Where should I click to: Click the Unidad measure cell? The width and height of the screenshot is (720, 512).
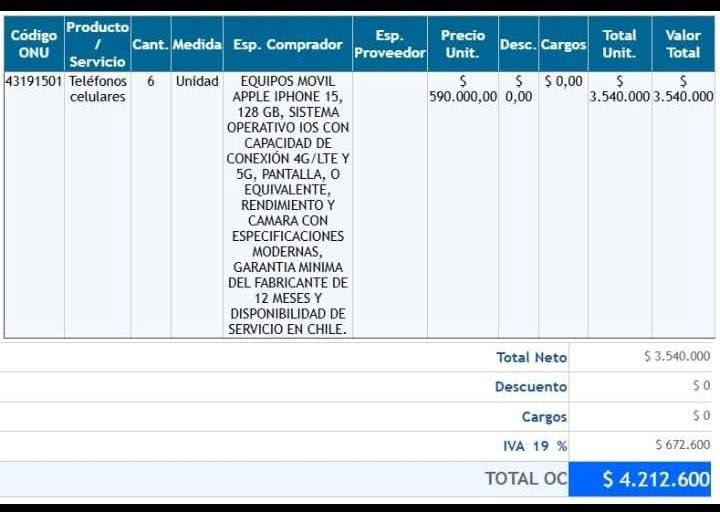tap(196, 81)
